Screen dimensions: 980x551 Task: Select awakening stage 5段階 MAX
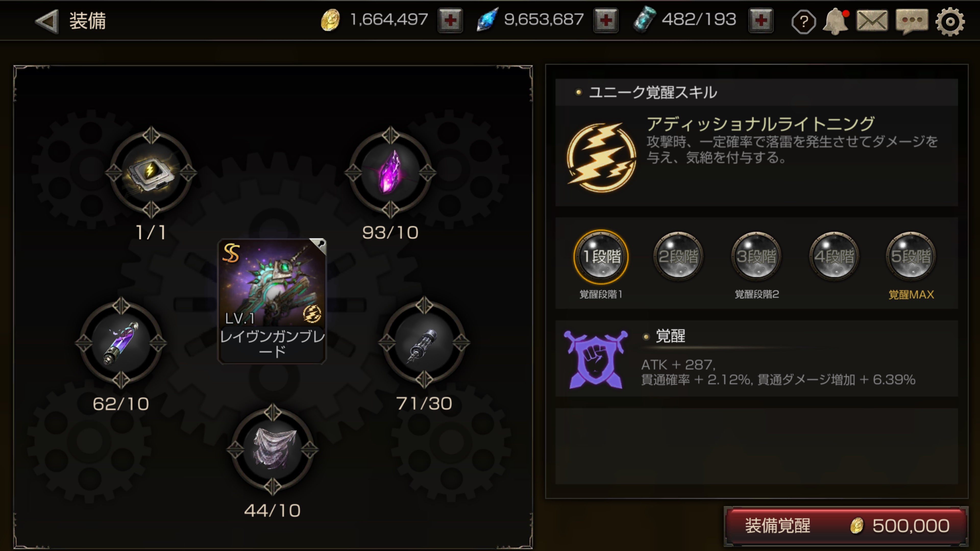911,257
